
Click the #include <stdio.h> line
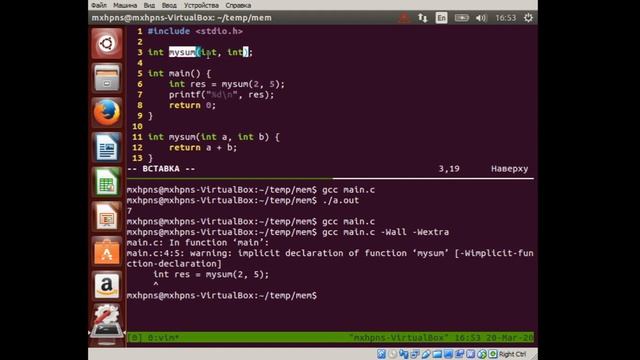(195, 31)
